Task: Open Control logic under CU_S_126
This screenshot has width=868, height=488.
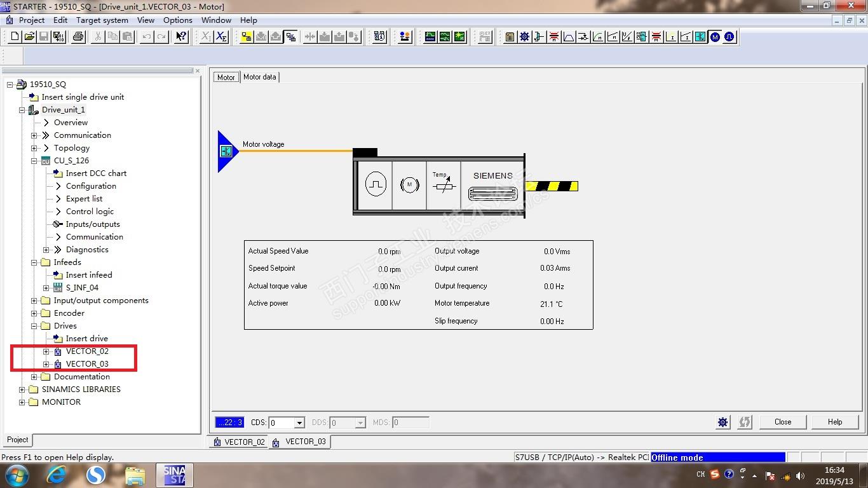Action: (x=90, y=212)
